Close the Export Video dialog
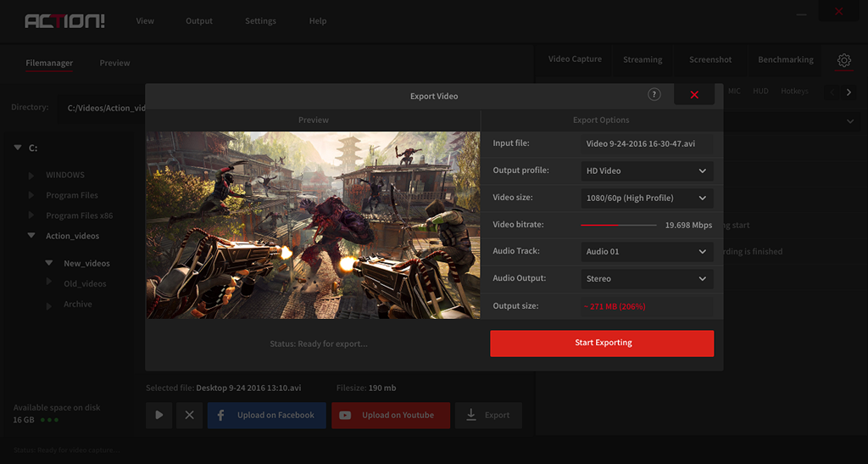This screenshot has height=464, width=868. (694, 95)
